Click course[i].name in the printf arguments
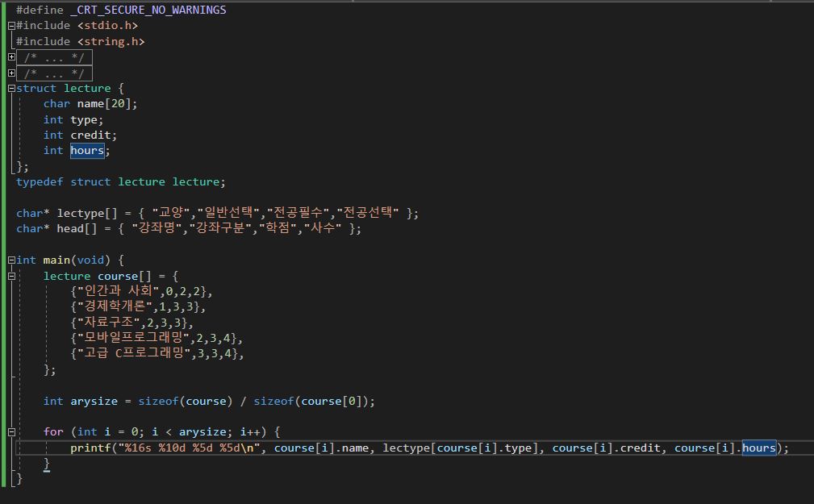This screenshot has width=814, height=504. pyautogui.click(x=321, y=448)
